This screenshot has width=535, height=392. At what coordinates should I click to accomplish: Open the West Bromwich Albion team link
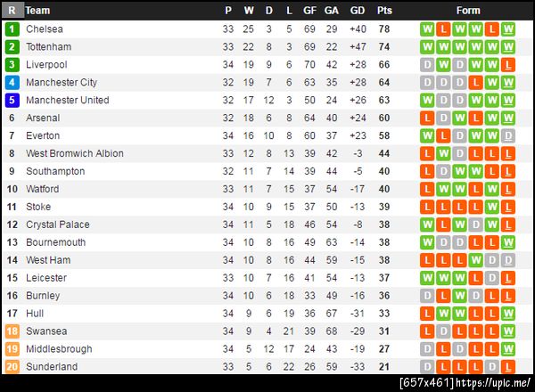[75, 153]
